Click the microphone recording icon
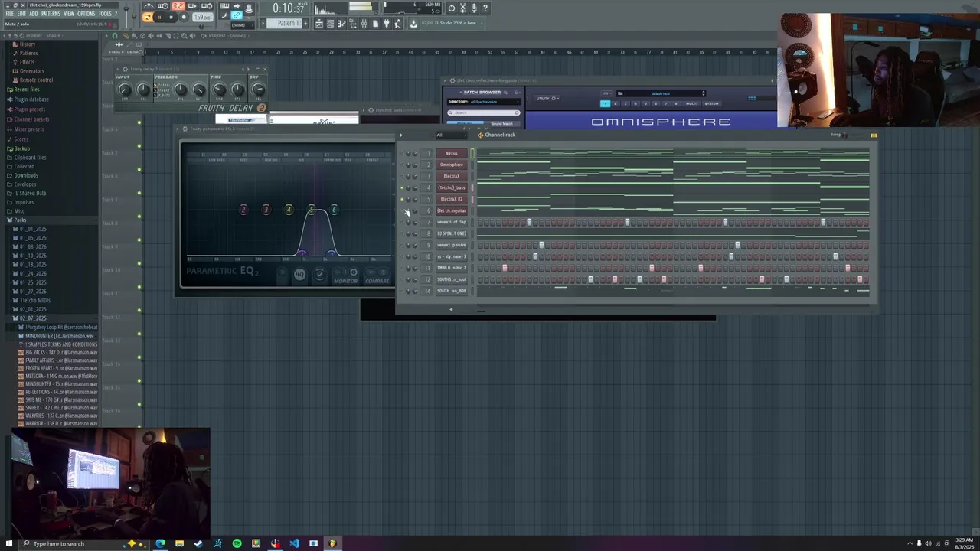The image size is (980, 551). pyautogui.click(x=474, y=8)
